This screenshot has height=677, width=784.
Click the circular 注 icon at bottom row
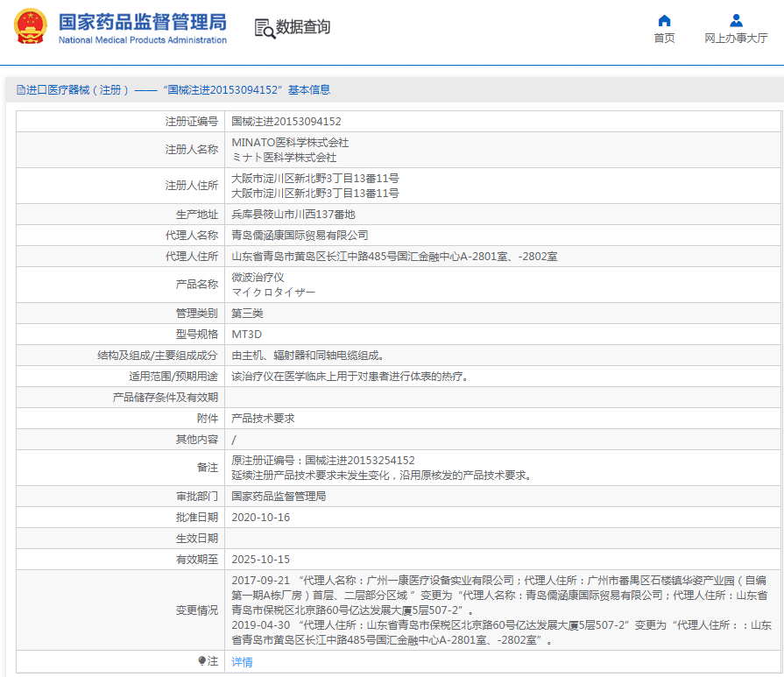point(203,662)
